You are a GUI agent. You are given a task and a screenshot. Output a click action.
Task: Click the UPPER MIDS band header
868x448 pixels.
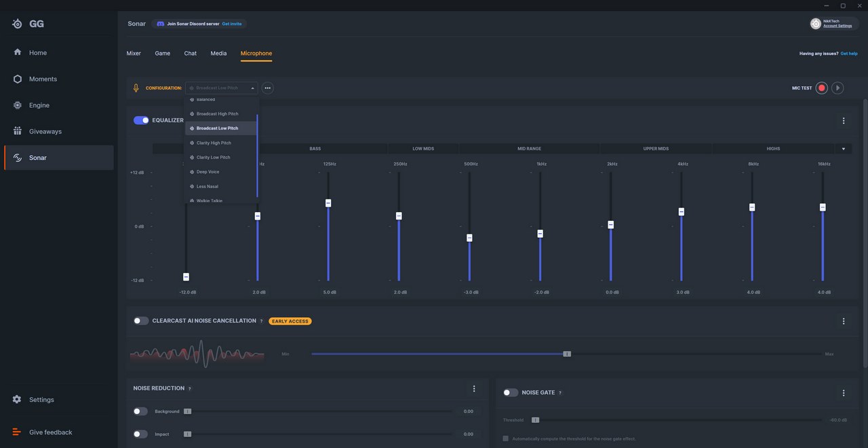coord(656,148)
